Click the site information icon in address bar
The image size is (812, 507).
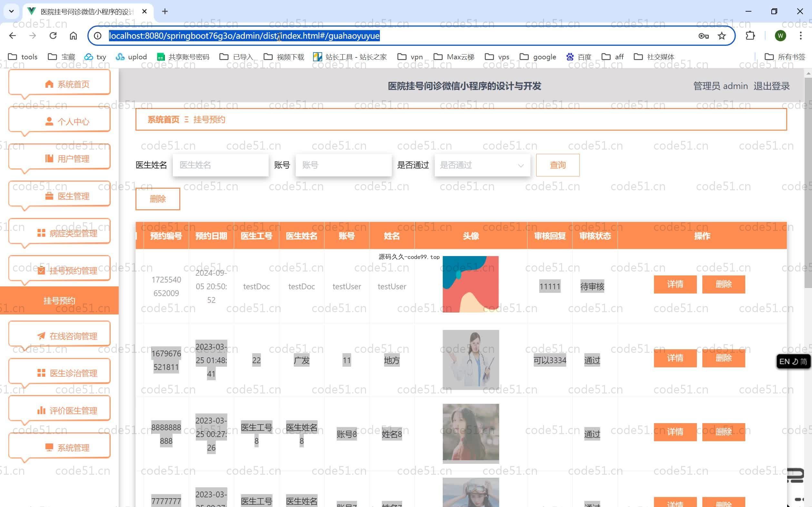[98, 35]
